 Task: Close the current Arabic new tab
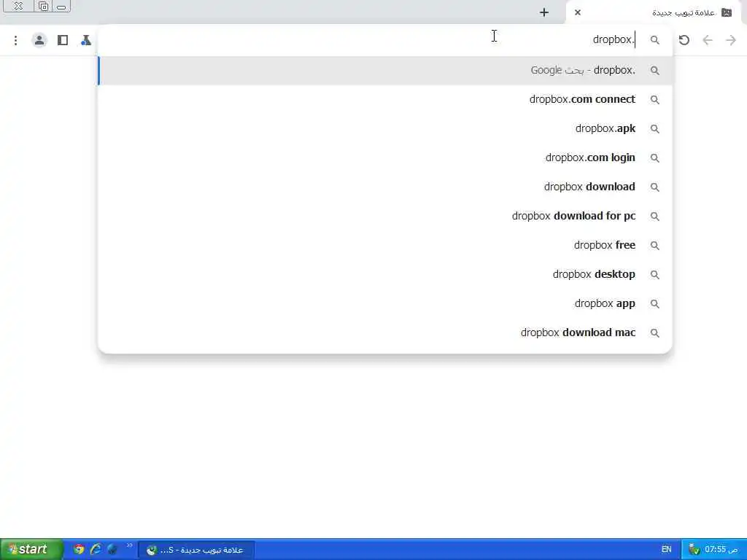point(578,12)
